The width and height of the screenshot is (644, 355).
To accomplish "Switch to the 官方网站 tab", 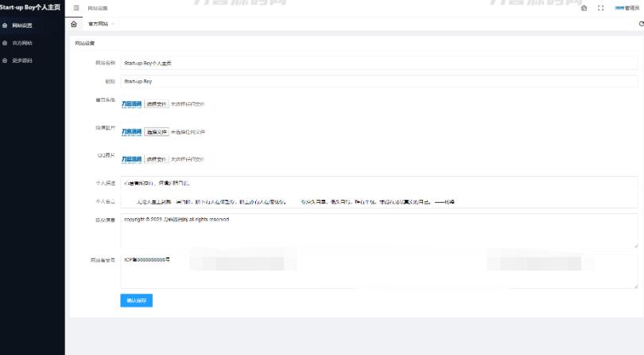I will click(x=99, y=24).
